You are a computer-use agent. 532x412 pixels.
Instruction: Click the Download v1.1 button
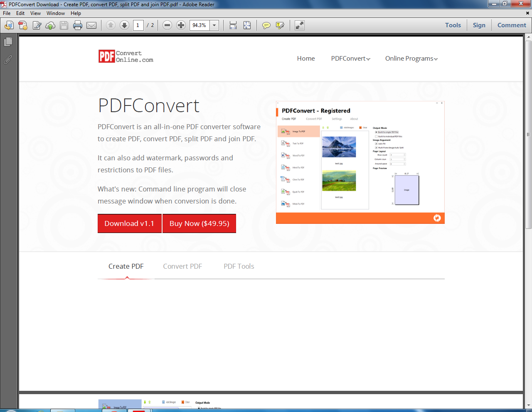pos(129,223)
